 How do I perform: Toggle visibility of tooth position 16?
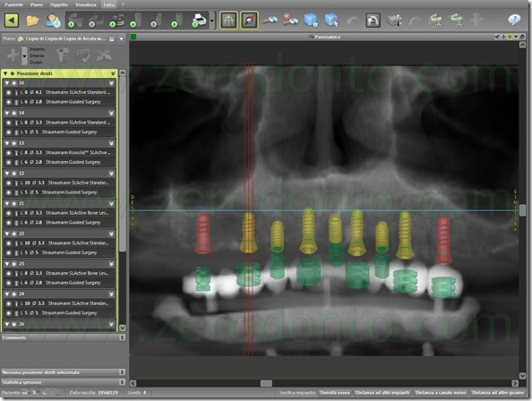[x=14, y=83]
